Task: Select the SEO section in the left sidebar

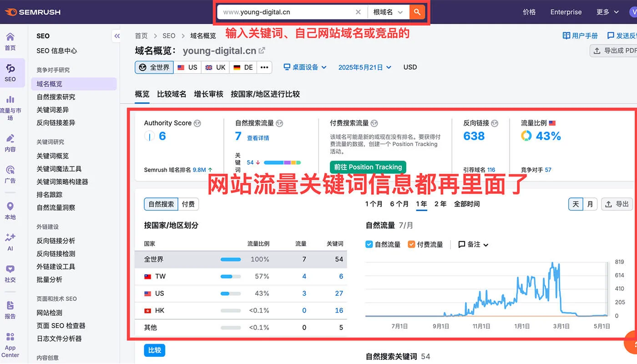Action: (x=10, y=73)
